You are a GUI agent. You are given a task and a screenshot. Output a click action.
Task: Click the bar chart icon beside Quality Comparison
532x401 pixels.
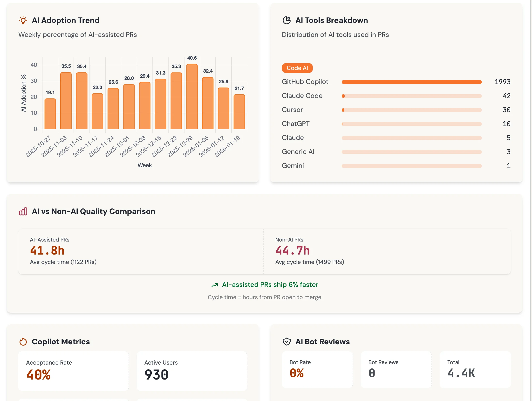23,211
